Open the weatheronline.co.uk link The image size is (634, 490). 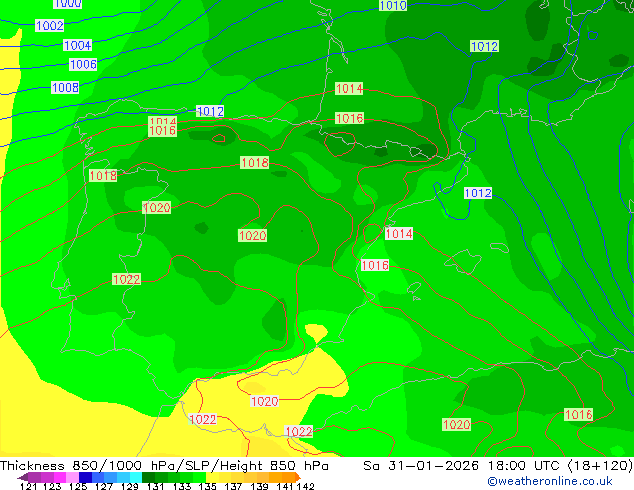point(550,481)
